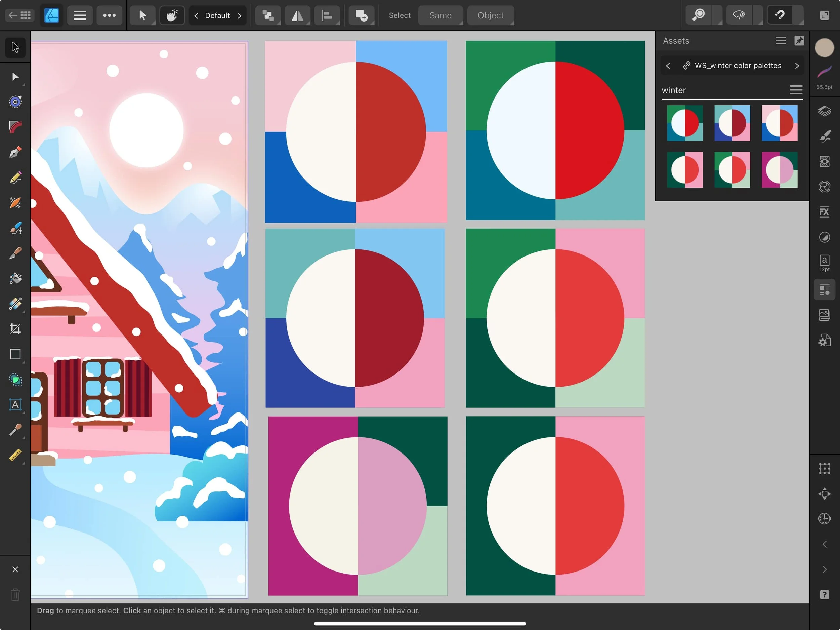The width and height of the screenshot is (840, 630).
Task: Select the Node tool
Action: (15, 77)
